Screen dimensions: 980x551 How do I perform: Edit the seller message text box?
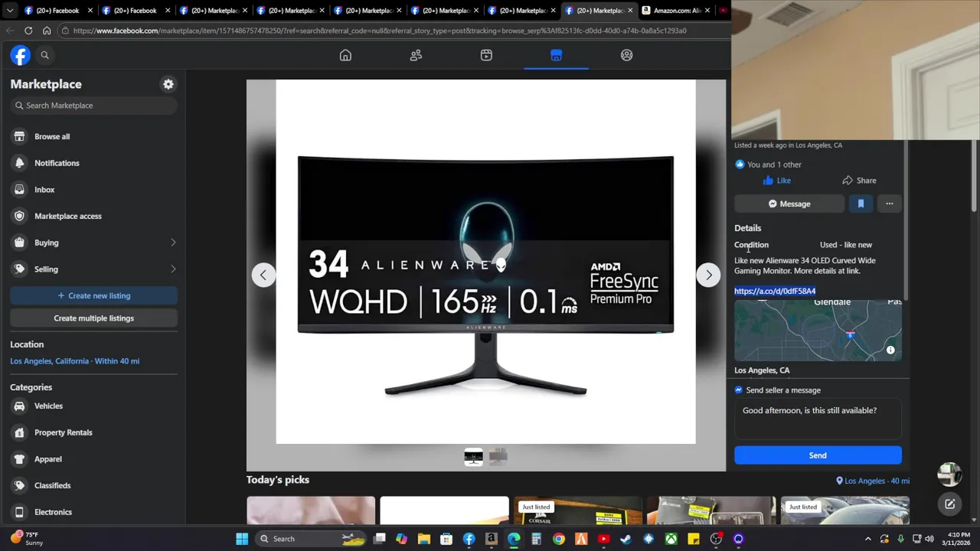click(818, 419)
